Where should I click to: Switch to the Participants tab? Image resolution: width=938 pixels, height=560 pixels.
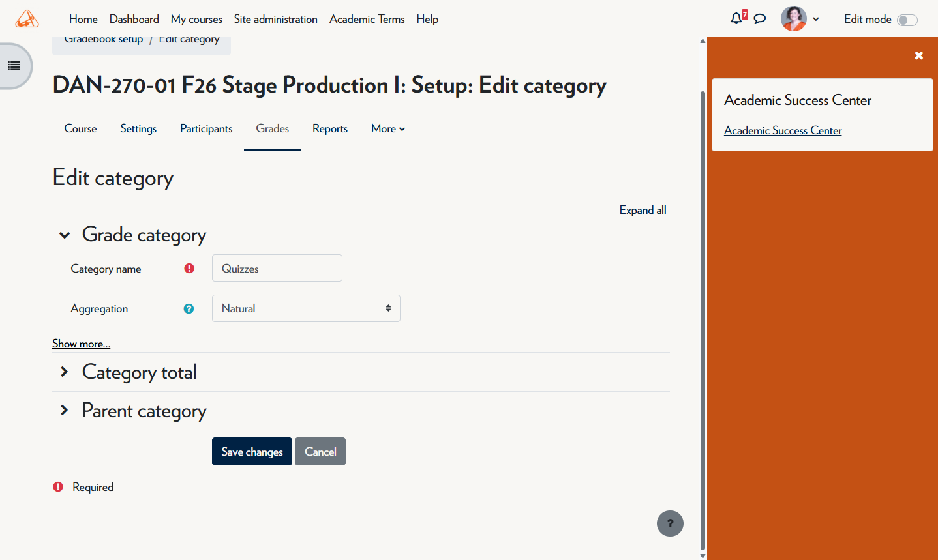tap(206, 128)
